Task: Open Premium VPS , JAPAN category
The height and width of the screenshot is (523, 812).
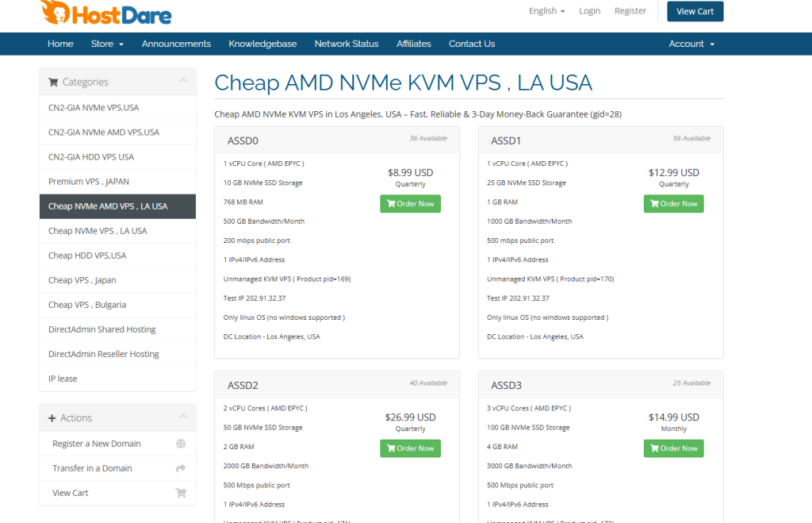Action: [117, 182]
